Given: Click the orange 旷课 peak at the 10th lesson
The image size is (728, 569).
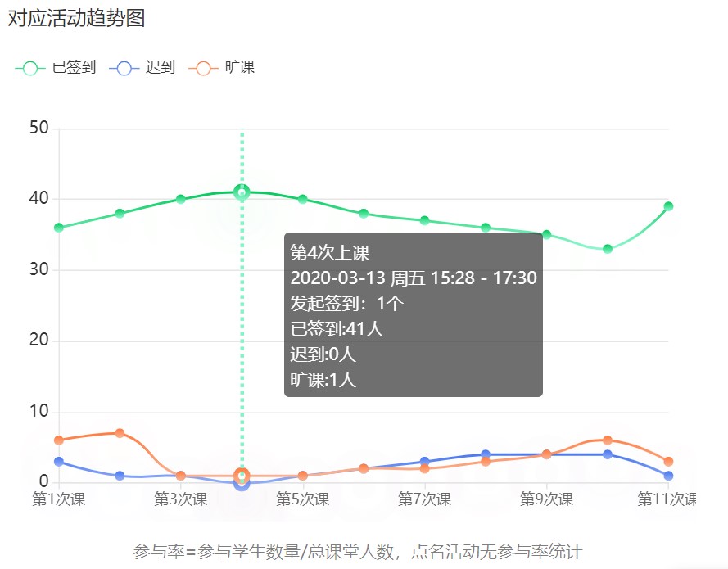Looking at the screenshot, I should click(608, 440).
